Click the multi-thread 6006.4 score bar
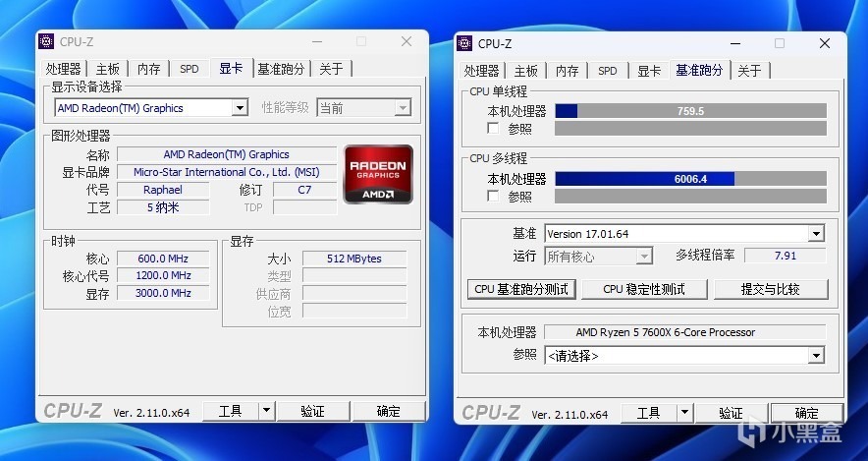This screenshot has height=461, width=868. click(690, 179)
